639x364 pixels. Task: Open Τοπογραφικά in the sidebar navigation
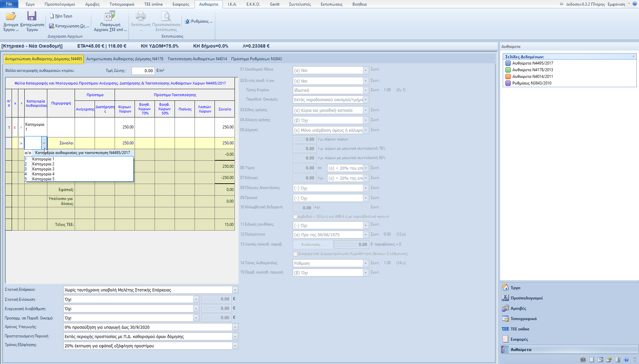coord(523,319)
